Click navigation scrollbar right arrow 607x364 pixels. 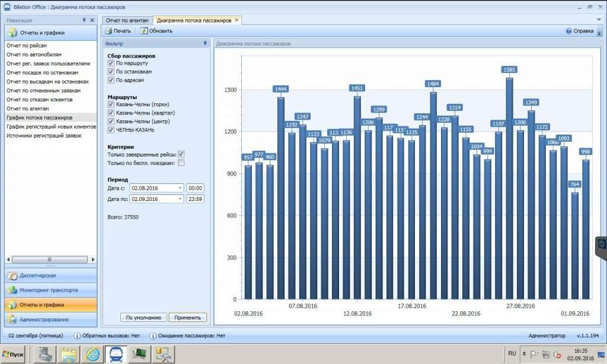click(x=92, y=260)
